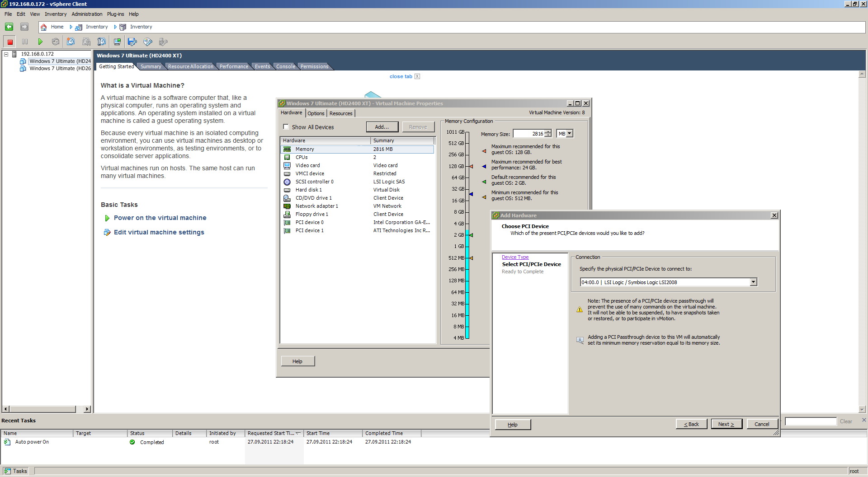Click the Memory chip icon in hardware list
The image size is (868, 477).
[x=287, y=149]
